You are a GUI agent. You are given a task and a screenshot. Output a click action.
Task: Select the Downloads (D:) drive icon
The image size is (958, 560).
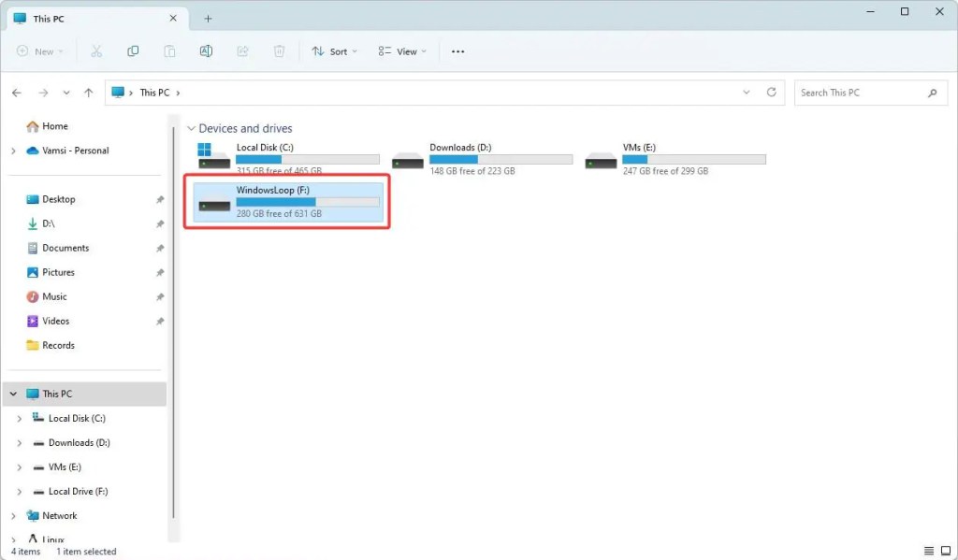click(x=408, y=161)
